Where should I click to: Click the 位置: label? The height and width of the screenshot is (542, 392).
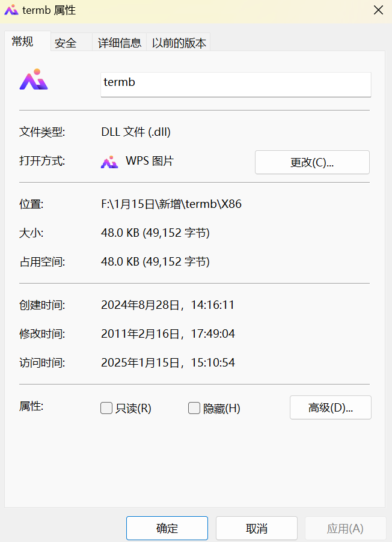tap(31, 204)
